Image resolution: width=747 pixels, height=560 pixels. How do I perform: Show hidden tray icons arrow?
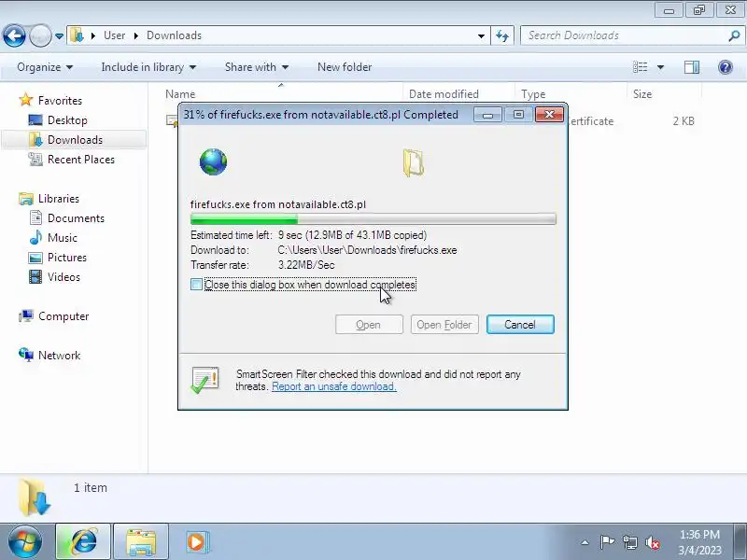(x=585, y=542)
